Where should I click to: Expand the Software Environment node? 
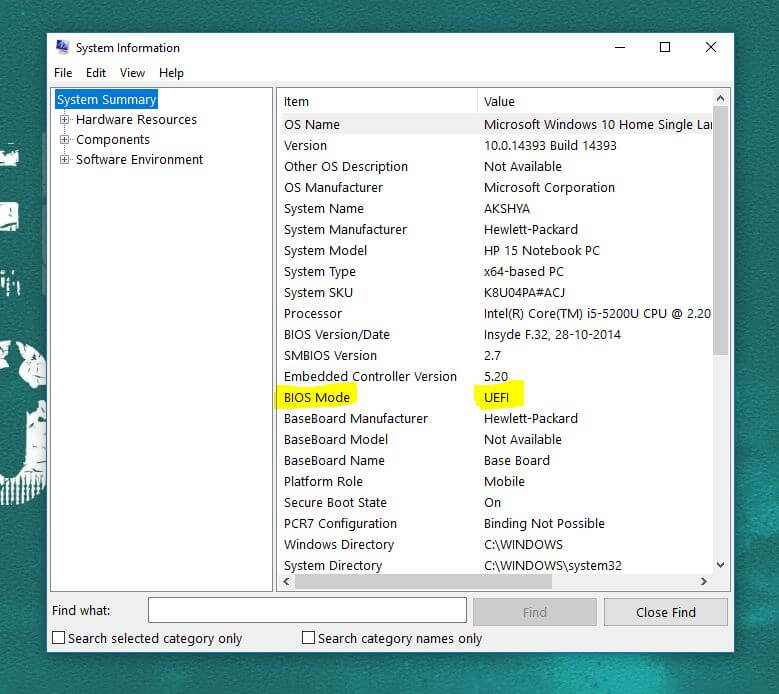(65, 159)
